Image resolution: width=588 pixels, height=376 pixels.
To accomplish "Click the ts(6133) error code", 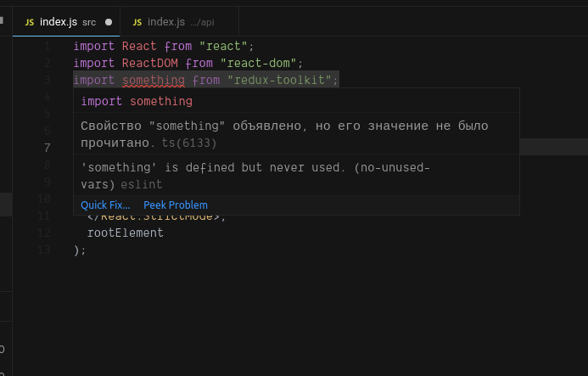I will click(x=189, y=143).
